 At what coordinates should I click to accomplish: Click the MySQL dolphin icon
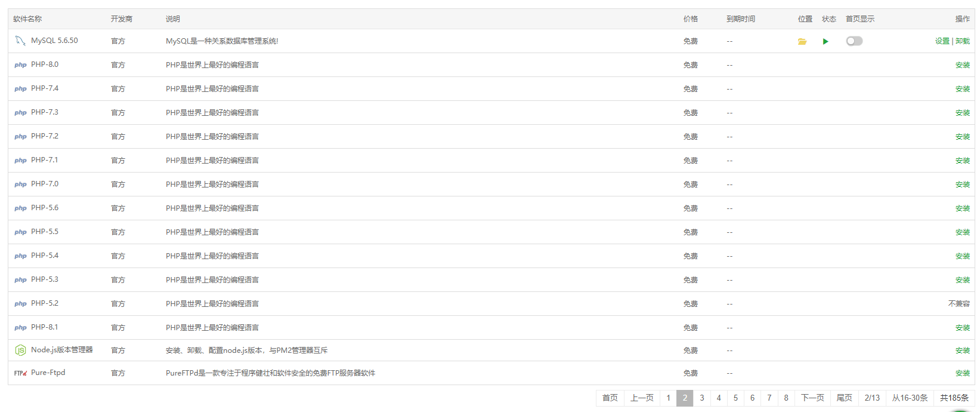tap(20, 41)
